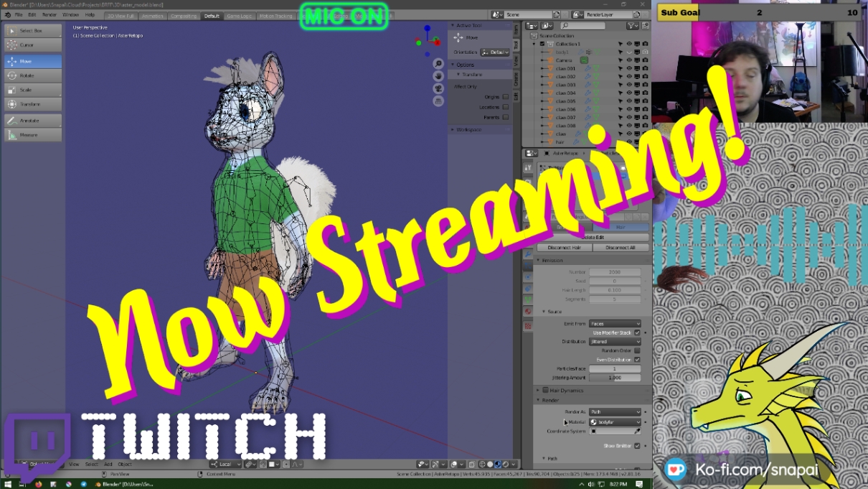Open the Material bodyfur dropdown
The image size is (868, 489).
coord(615,422)
